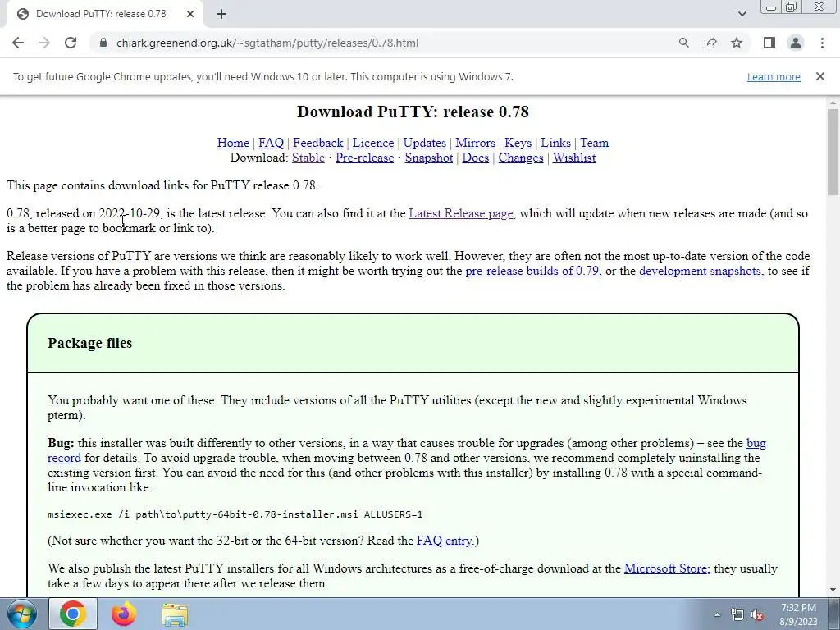Open the Licence link
The image size is (840, 630).
373,143
